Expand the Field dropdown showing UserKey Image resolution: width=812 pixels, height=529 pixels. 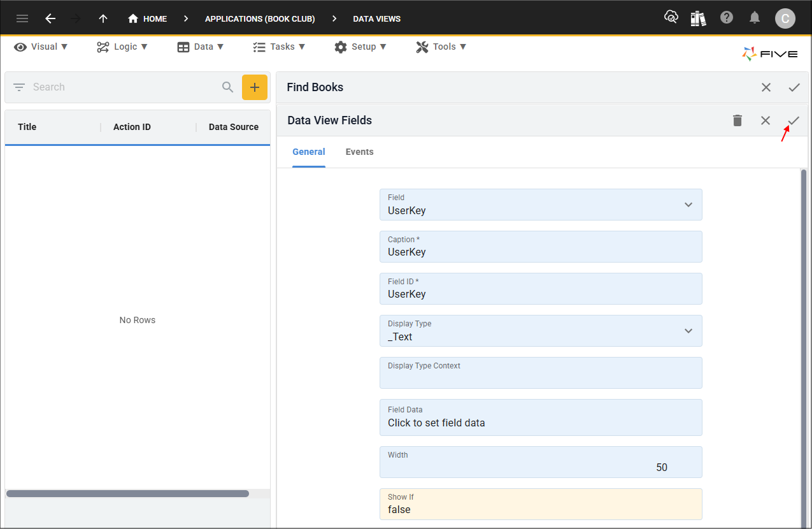(688, 205)
